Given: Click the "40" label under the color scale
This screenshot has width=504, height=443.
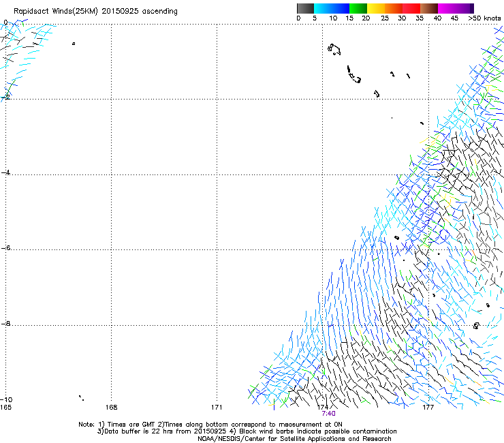Looking at the screenshot, I should tap(437, 18).
